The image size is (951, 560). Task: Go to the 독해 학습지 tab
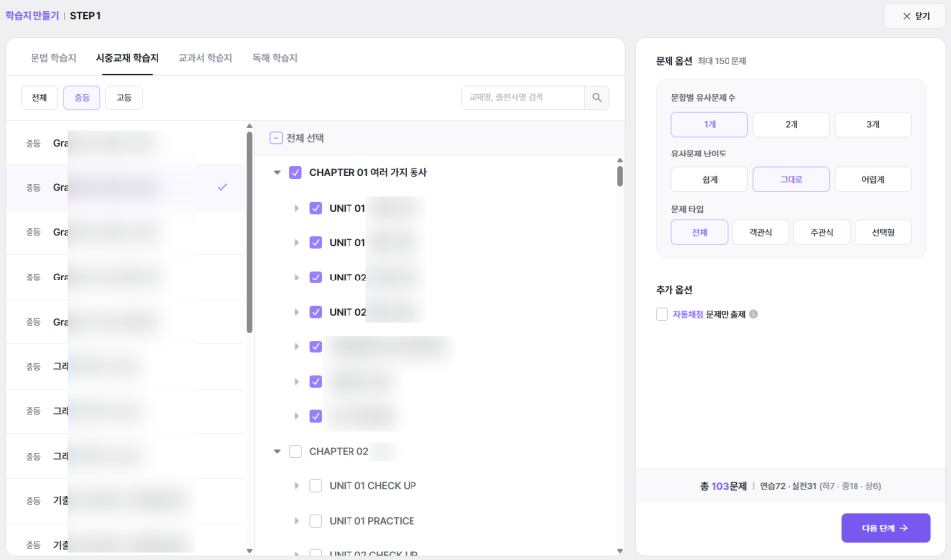pyautogui.click(x=276, y=58)
